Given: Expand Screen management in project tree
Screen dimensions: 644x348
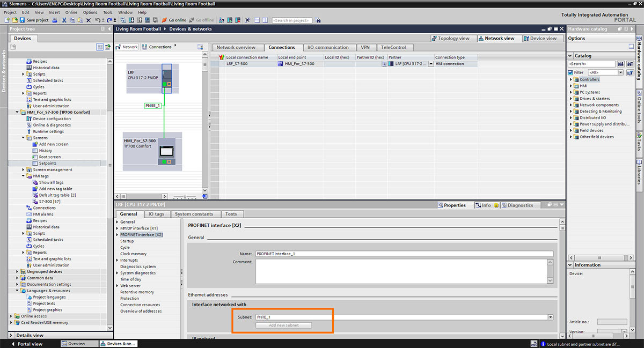Looking at the screenshot, I should click(24, 169).
